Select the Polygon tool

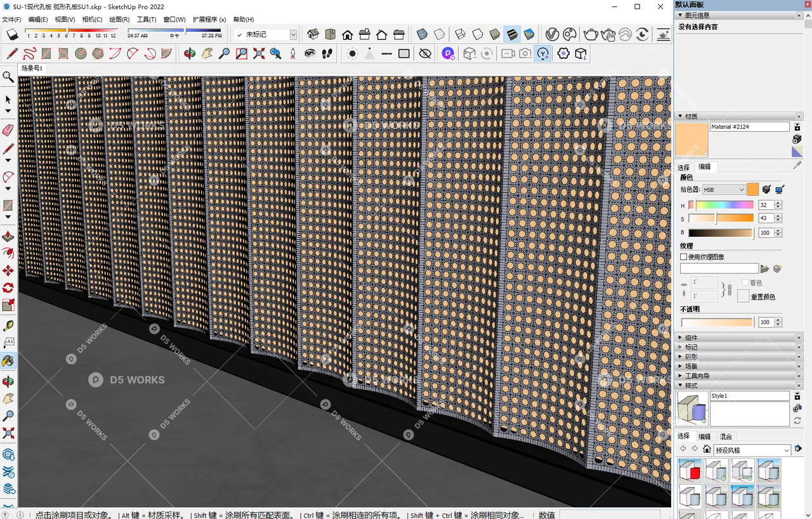point(97,53)
